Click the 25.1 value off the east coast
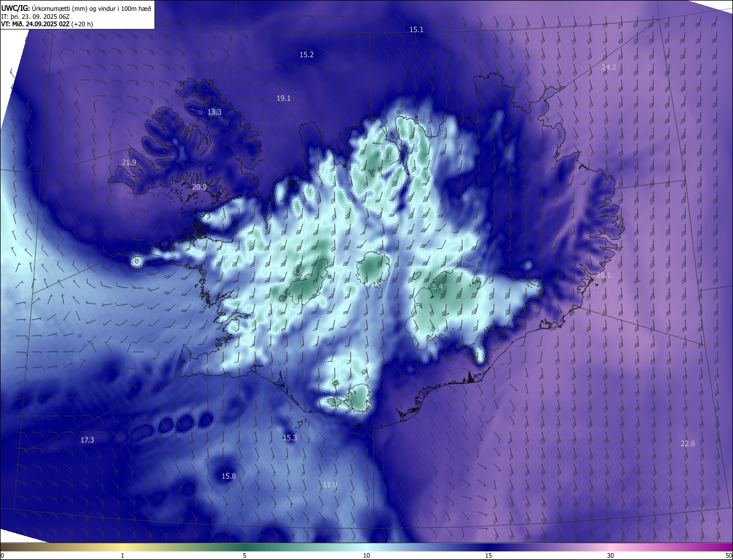The width and height of the screenshot is (733, 560). tap(604, 275)
